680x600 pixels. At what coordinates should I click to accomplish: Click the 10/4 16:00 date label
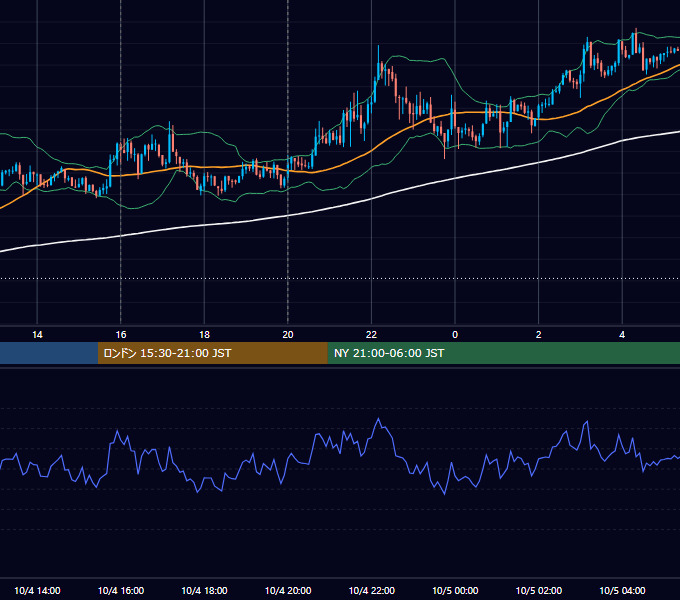click(121, 590)
